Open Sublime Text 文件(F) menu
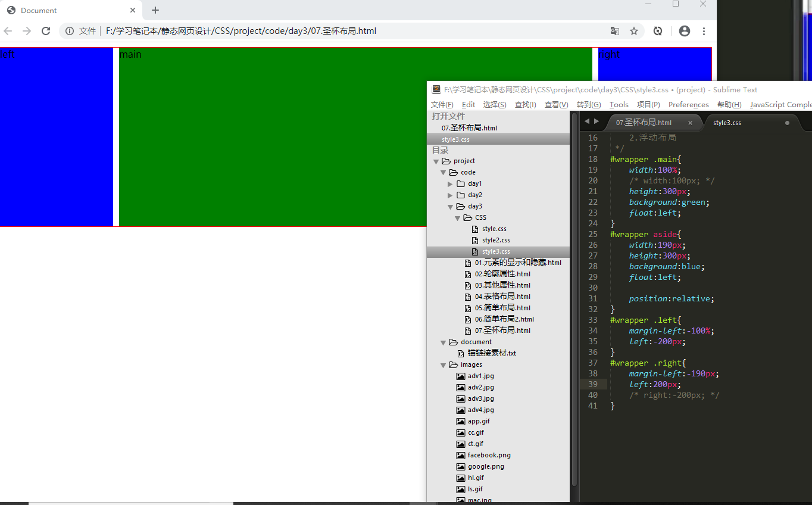The height and width of the screenshot is (505, 812). pos(442,105)
